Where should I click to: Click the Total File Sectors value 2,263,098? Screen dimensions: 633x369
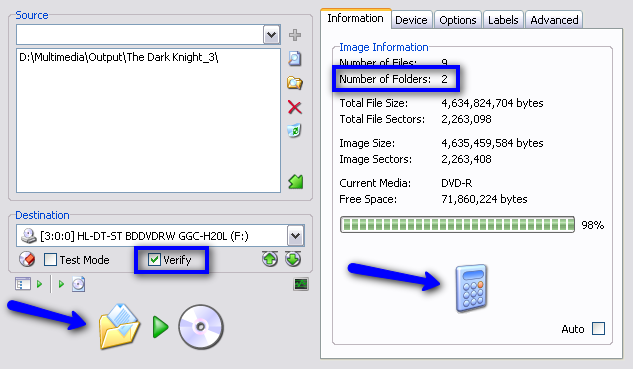[466, 120]
